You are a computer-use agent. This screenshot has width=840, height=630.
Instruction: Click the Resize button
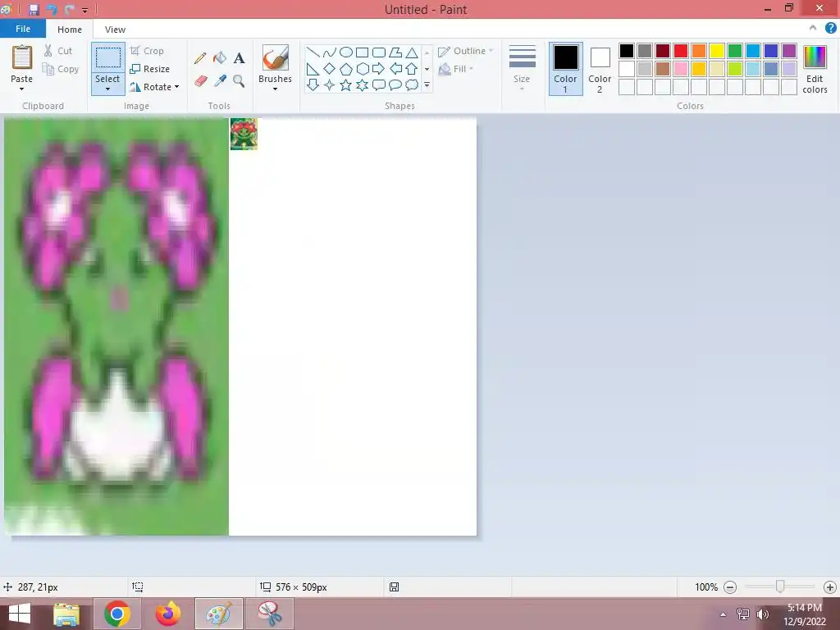tap(150, 69)
